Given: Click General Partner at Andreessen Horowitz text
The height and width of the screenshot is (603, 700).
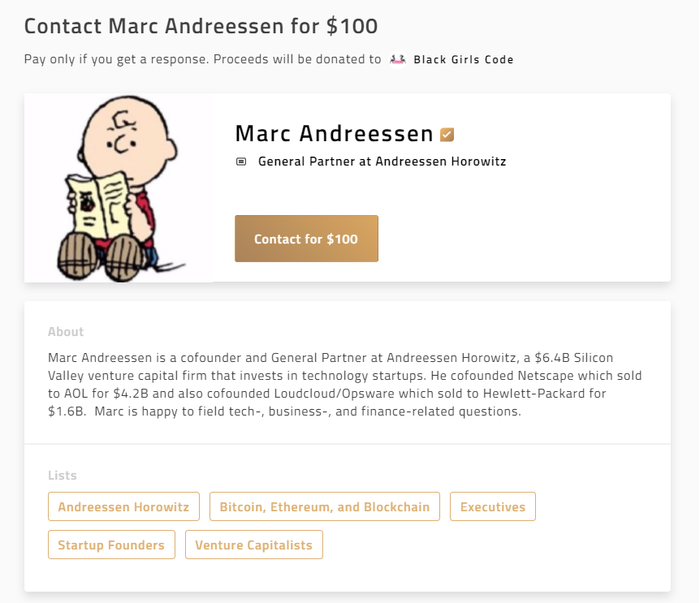Looking at the screenshot, I should [x=382, y=162].
